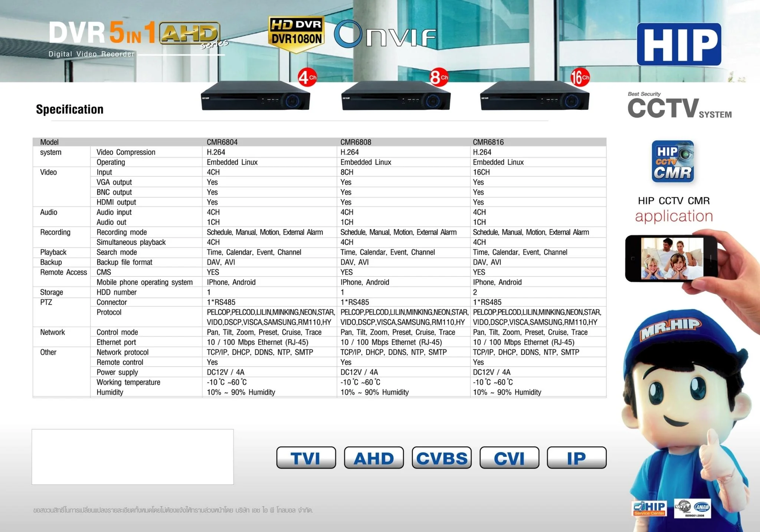Click the empty white box at bottom left
This screenshot has width=760, height=532.
pos(132,457)
